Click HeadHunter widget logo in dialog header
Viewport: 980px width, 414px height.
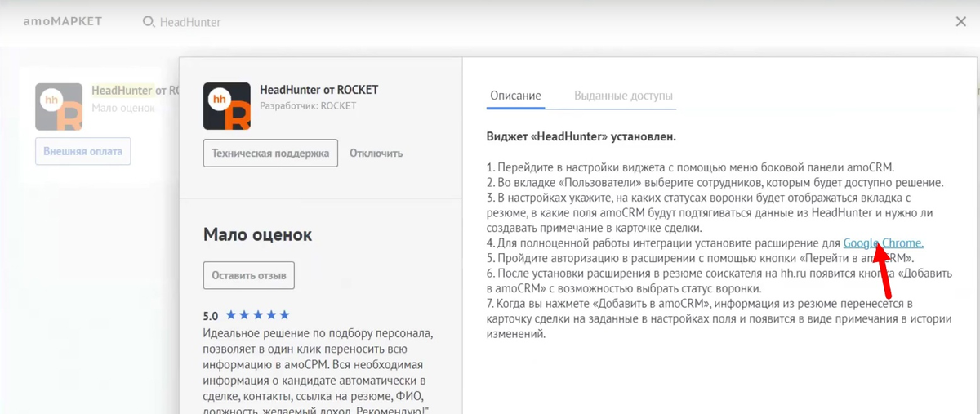click(227, 106)
